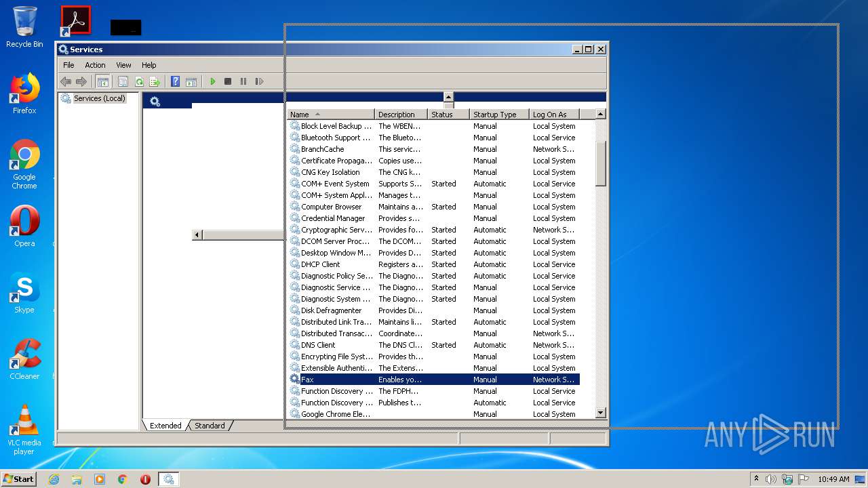Select the Computer Browser service

[434, 207]
